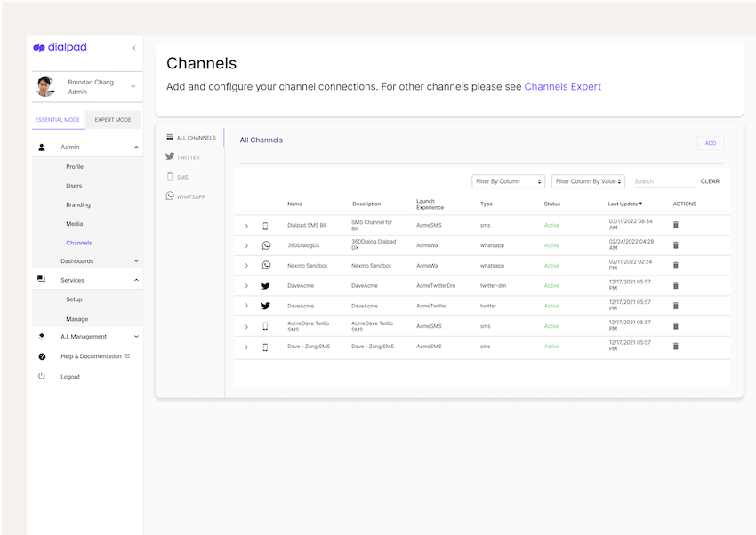Collapse sidebar with the top arrow icon
This screenshot has height=535, width=756.
click(134, 48)
